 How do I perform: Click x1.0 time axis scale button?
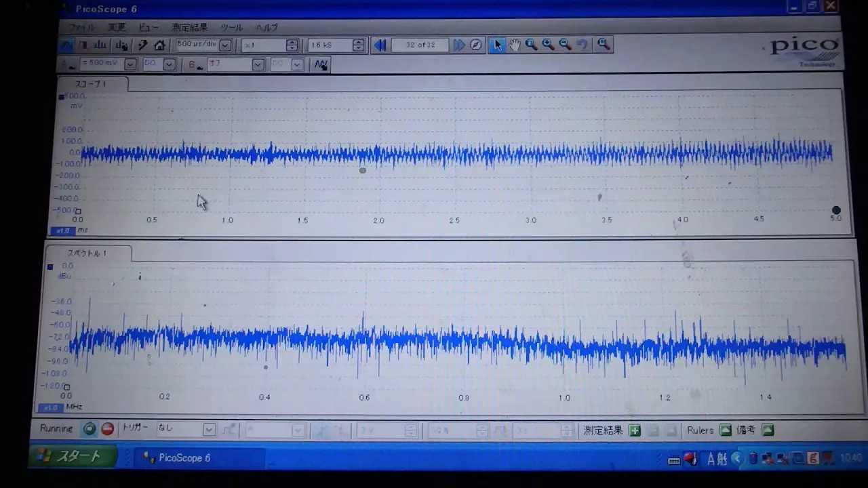[x=63, y=230]
